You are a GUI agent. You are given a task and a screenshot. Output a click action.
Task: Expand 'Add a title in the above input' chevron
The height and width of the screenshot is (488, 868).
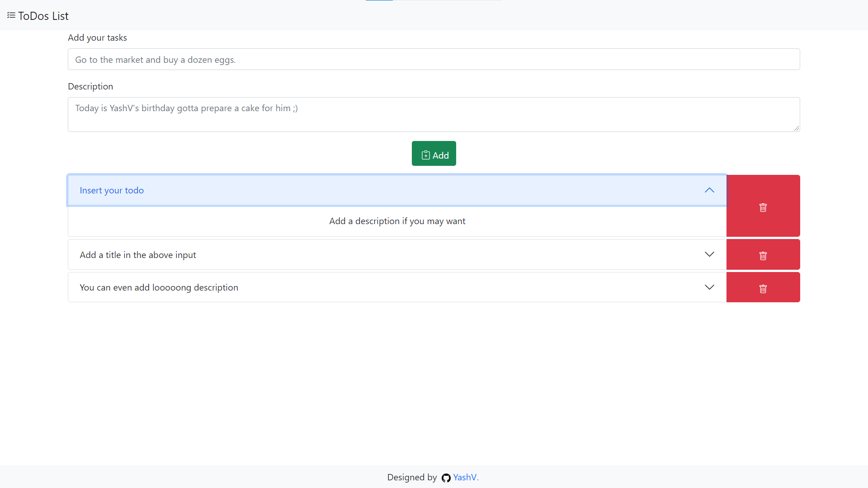pos(709,254)
